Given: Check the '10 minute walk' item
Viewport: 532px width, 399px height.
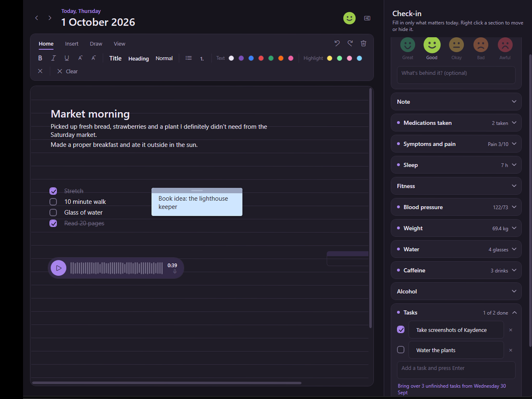Looking at the screenshot, I should [x=53, y=202].
